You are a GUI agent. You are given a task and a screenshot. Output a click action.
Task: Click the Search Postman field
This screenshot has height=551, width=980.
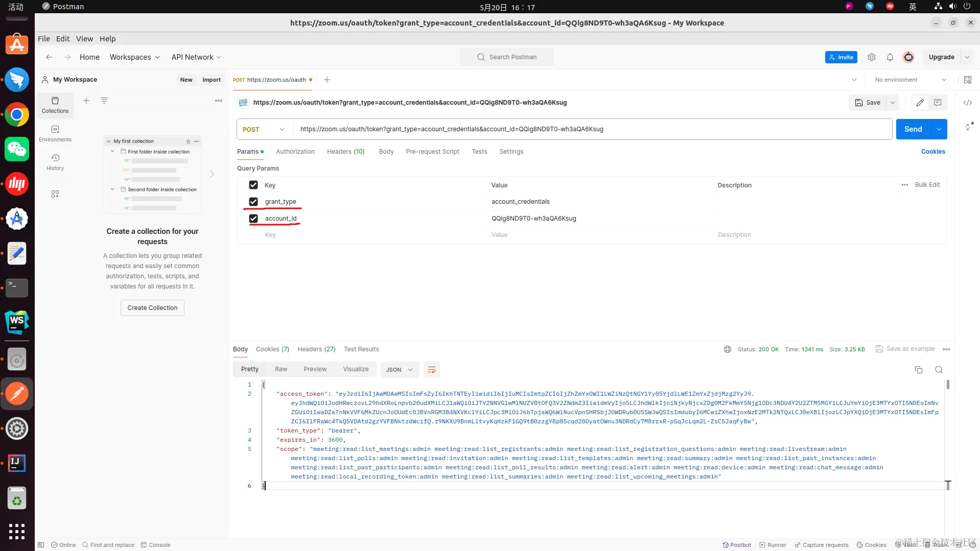point(507,57)
